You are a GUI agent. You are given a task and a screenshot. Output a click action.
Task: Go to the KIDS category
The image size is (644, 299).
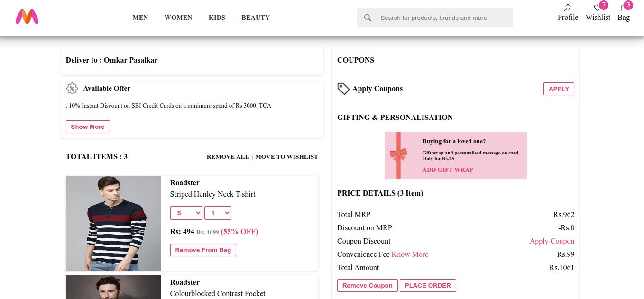[217, 18]
